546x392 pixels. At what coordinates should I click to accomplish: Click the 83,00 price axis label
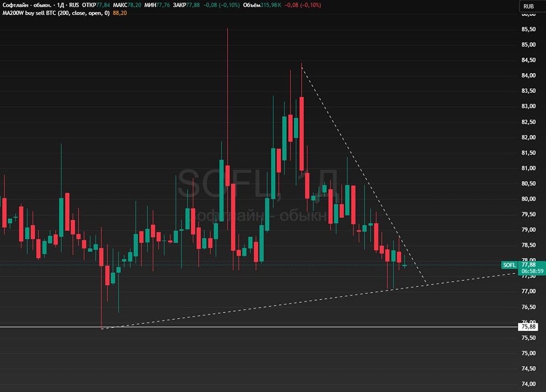point(529,106)
